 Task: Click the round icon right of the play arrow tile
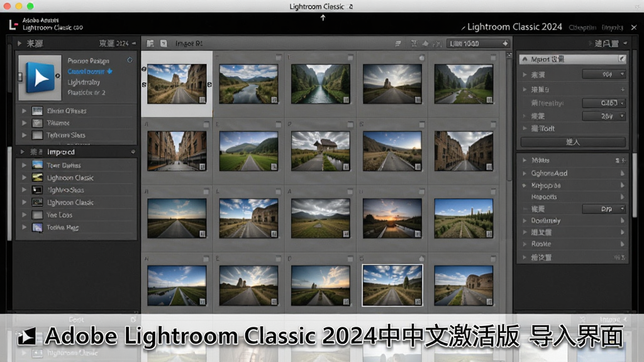(x=57, y=76)
